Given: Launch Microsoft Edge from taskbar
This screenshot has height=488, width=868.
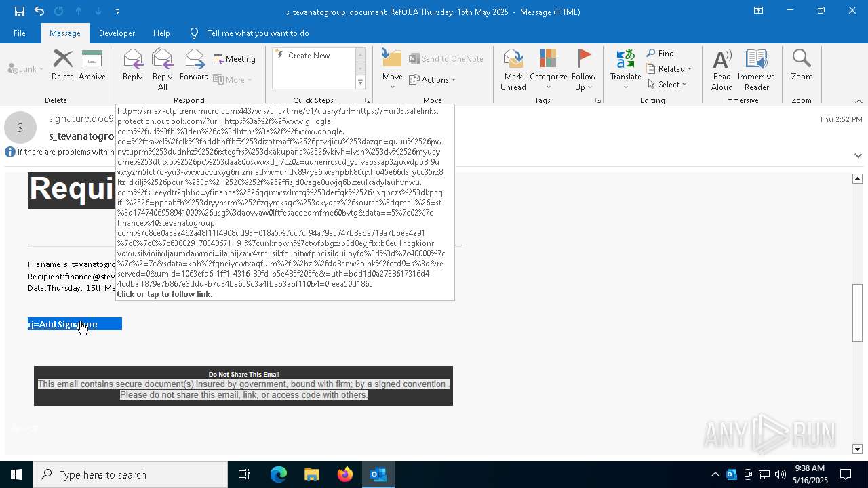Looking at the screenshot, I should coord(278,474).
